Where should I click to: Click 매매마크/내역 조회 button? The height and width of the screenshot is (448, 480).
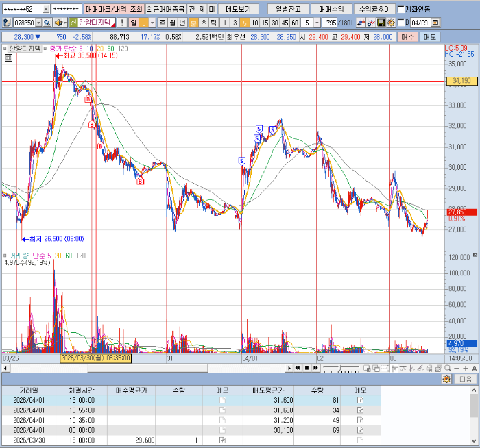[x=114, y=9]
